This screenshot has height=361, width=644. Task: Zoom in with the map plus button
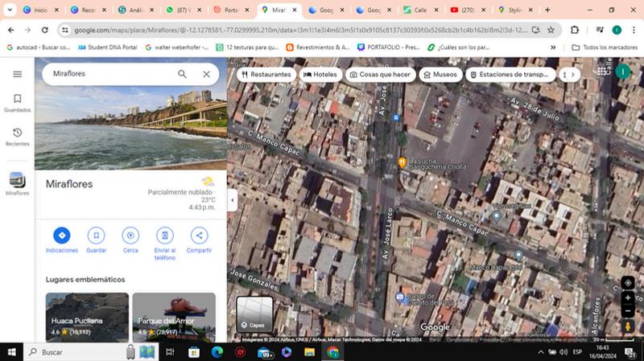click(628, 297)
